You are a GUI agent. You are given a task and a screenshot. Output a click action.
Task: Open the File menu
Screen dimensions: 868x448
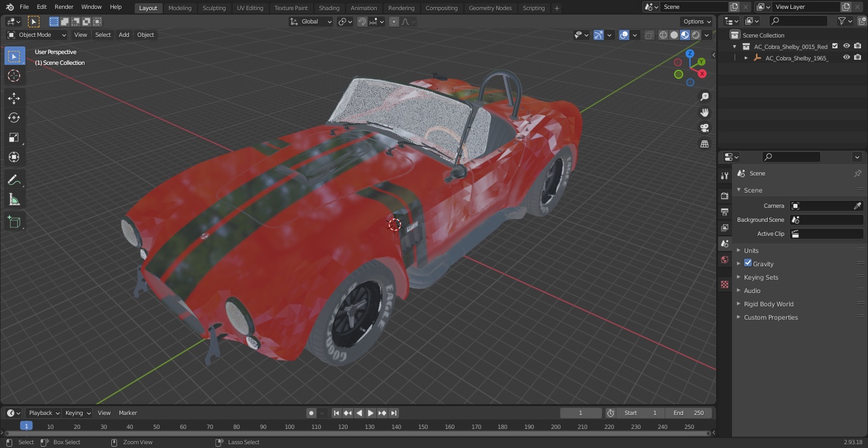click(24, 7)
